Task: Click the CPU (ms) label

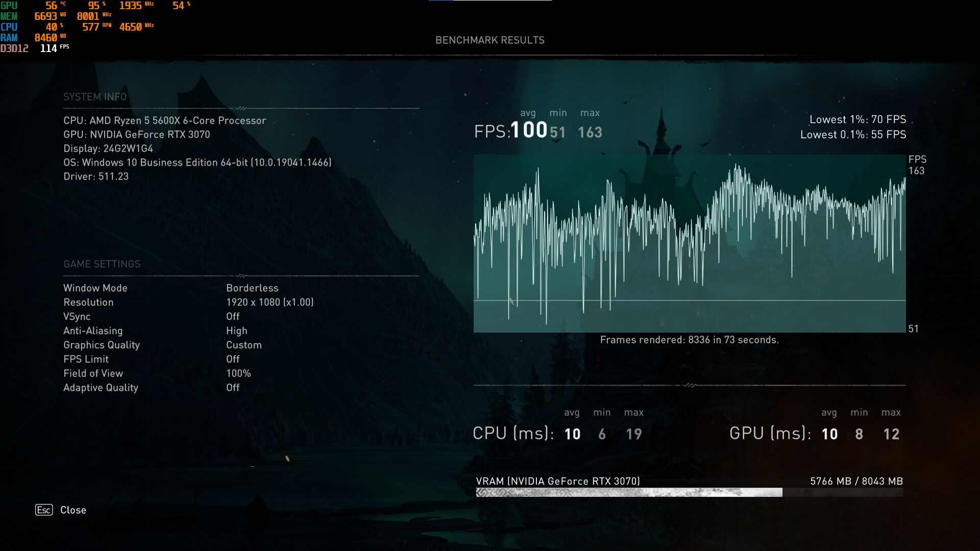Action: [x=513, y=433]
